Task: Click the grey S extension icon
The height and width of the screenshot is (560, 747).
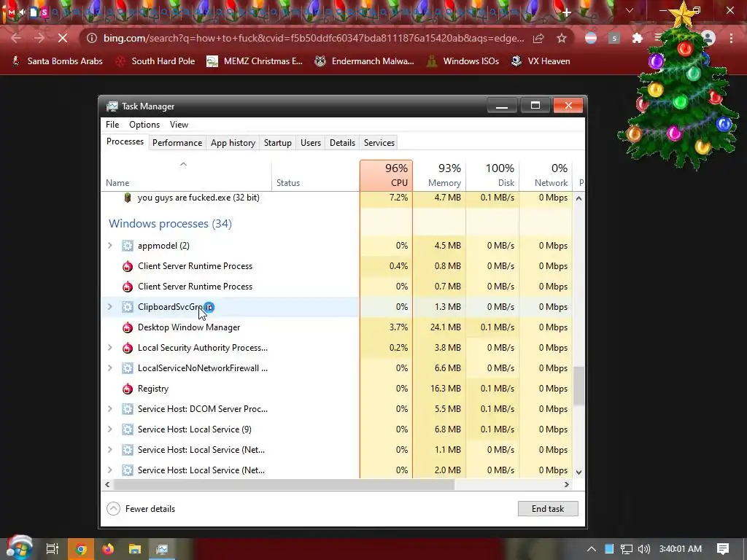Action: (614, 38)
